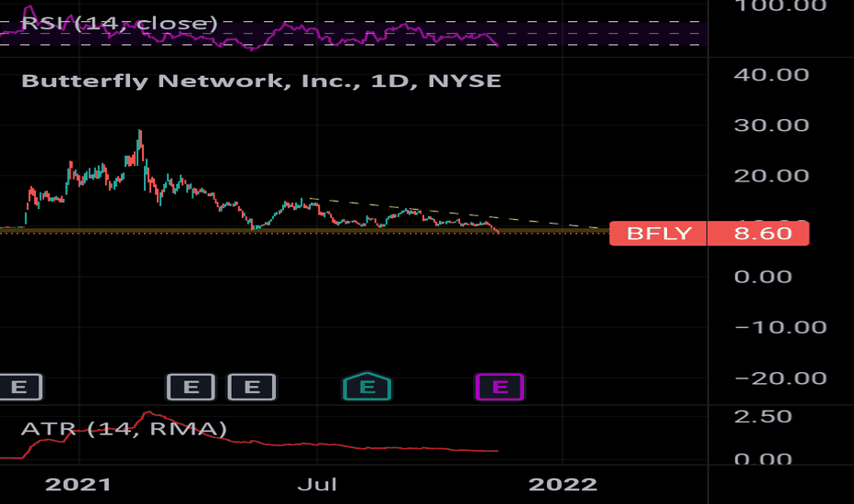Click the -20.00 price scale label
Screen dimensions: 854x504
point(781,378)
